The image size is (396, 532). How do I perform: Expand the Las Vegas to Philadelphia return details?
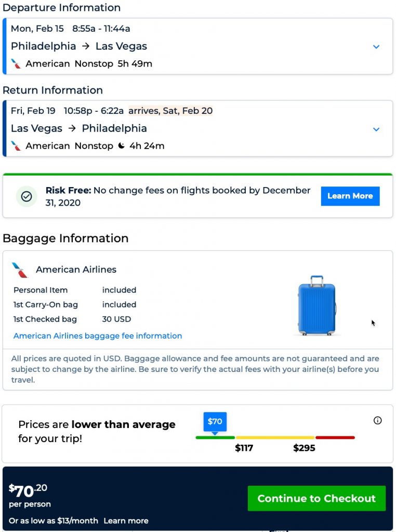(x=376, y=129)
